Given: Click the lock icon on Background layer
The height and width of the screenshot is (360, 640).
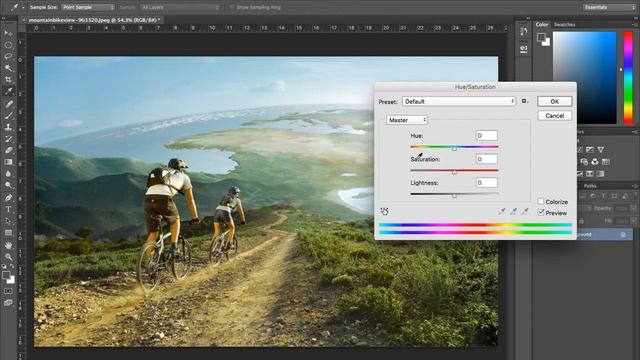Looking at the screenshot, I should point(623,234).
